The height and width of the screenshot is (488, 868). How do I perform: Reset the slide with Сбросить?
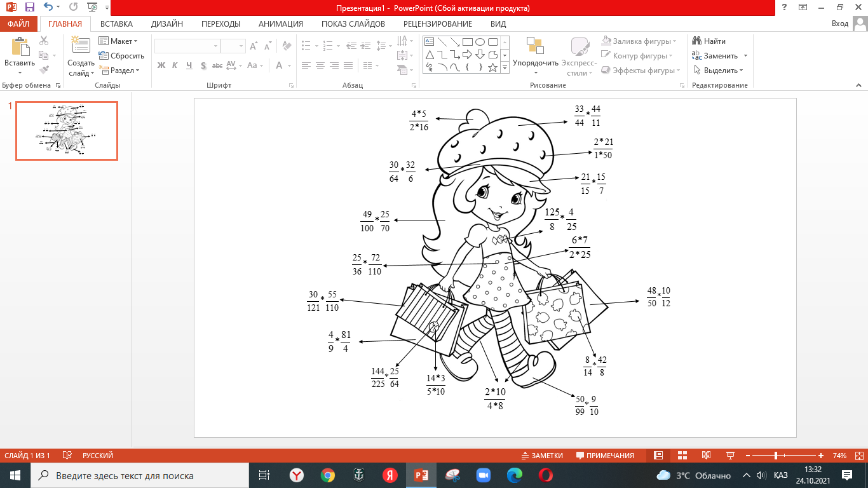pyautogui.click(x=121, y=56)
